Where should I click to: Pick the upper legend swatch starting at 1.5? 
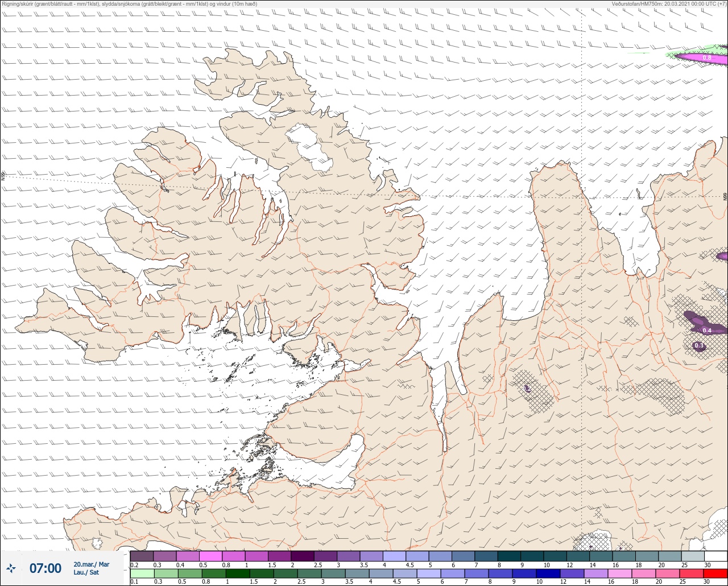279,556
